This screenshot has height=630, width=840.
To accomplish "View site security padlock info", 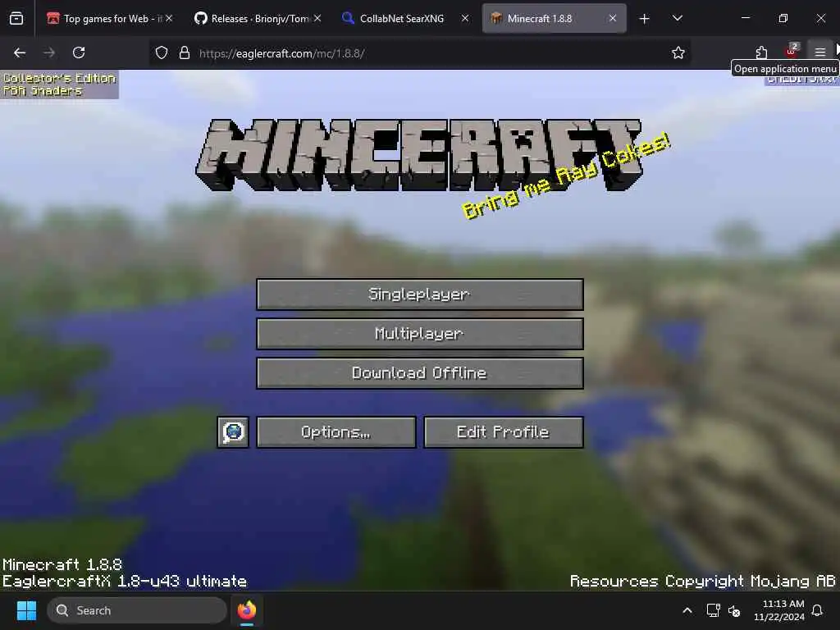I will [x=185, y=53].
